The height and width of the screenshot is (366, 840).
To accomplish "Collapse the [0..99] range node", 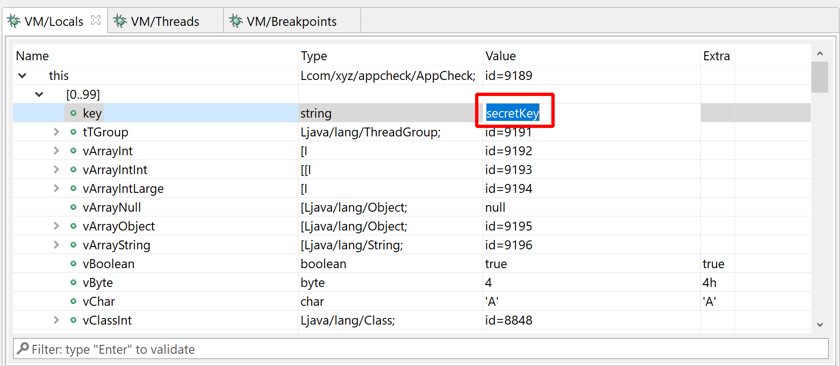I will [39, 95].
